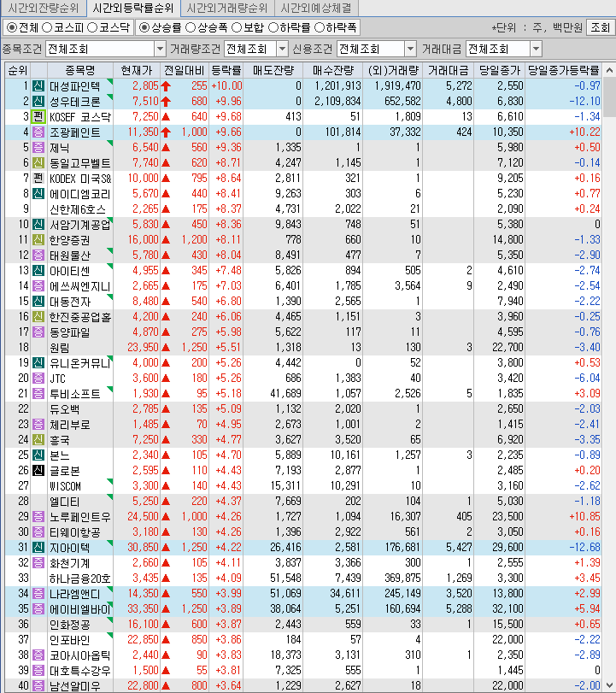The width and height of the screenshot is (616, 693).
Task: Select stock name WISCOM
Action: pos(65,485)
